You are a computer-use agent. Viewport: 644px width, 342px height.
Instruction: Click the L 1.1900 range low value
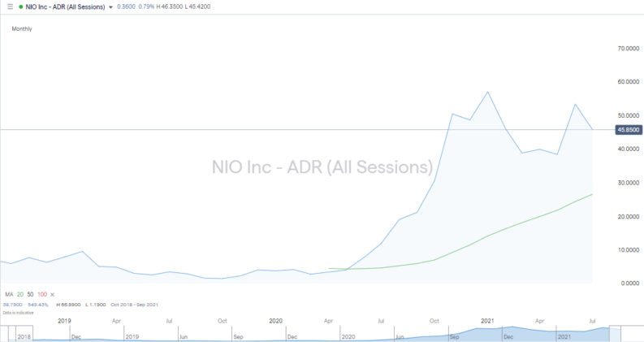click(x=95, y=305)
